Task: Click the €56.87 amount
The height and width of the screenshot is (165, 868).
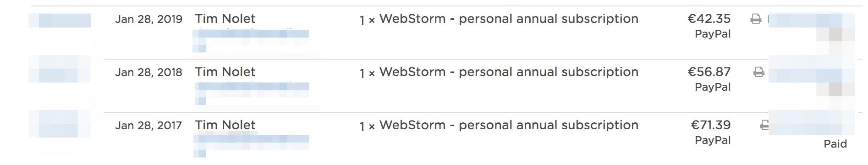Action: pos(709,72)
